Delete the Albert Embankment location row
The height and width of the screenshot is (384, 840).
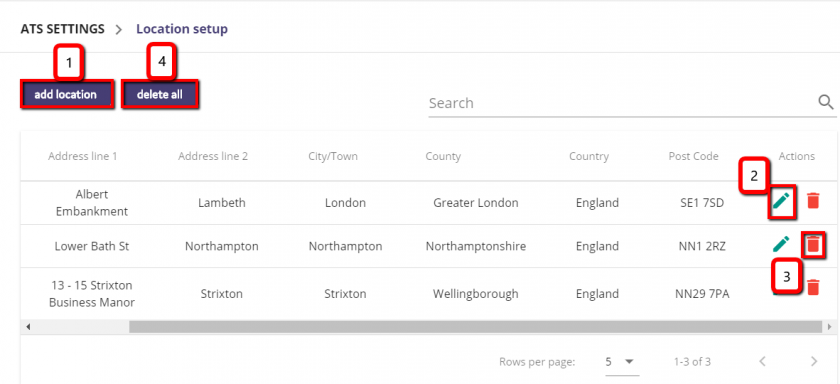[813, 201]
